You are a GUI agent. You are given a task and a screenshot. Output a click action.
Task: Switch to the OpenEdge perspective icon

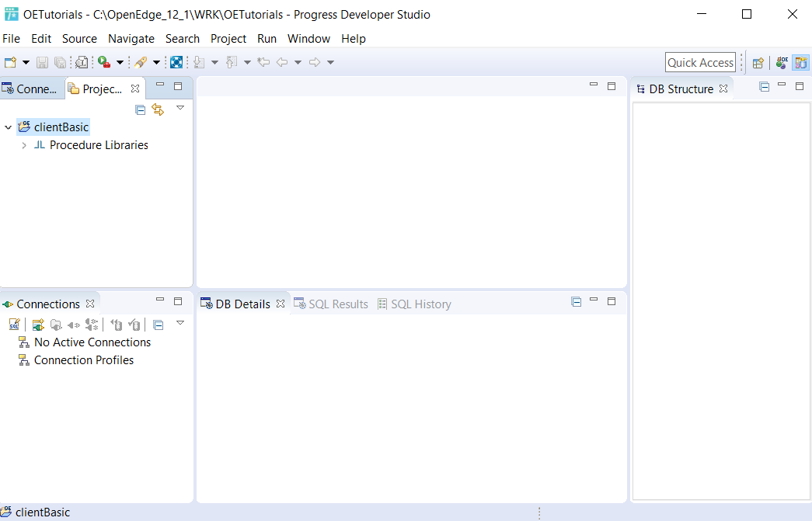point(782,63)
